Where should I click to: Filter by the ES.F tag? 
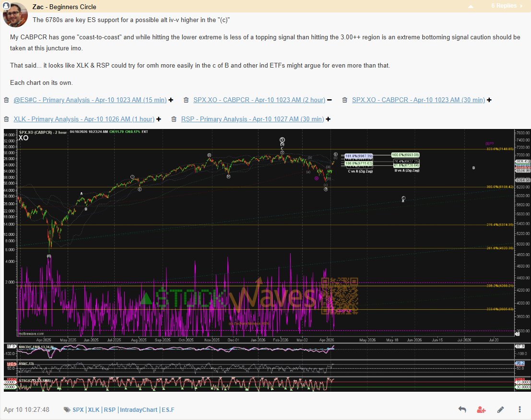pyautogui.click(x=168, y=409)
